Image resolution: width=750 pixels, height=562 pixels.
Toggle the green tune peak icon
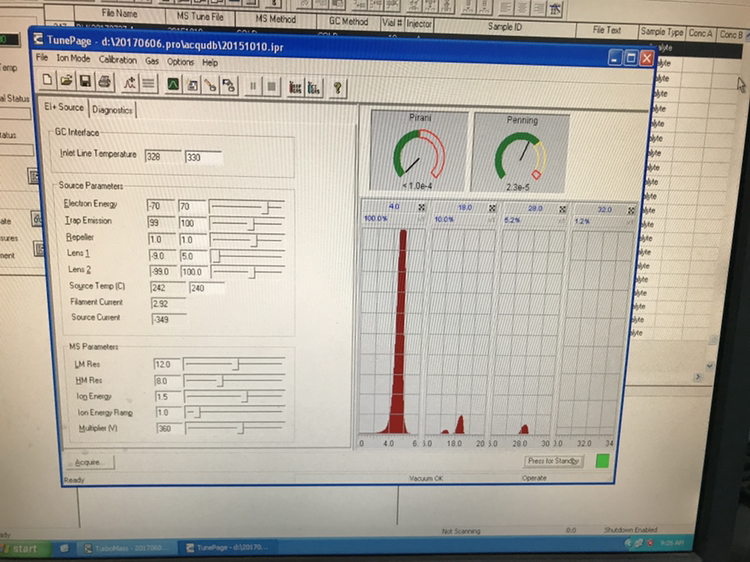coord(173,85)
